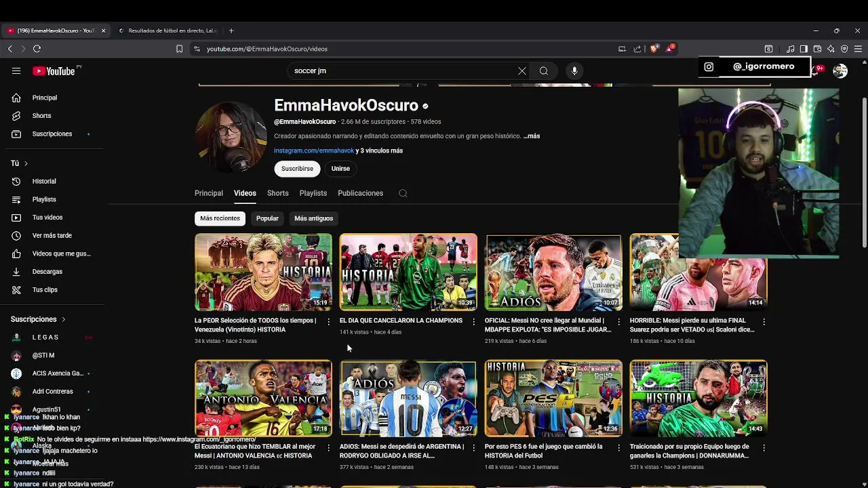This screenshot has width=868, height=488.
Task: Open the Adri Contreras subscription channel
Action: point(54,391)
